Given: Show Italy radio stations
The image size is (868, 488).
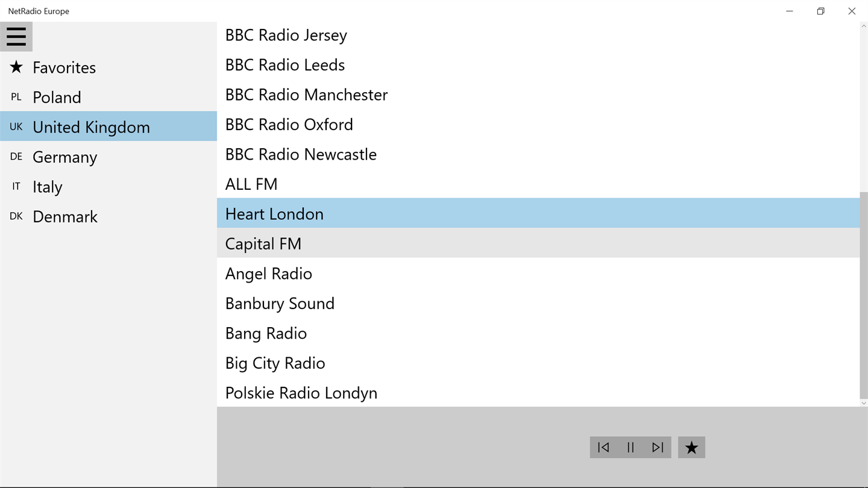Looking at the screenshot, I should pos(48,187).
